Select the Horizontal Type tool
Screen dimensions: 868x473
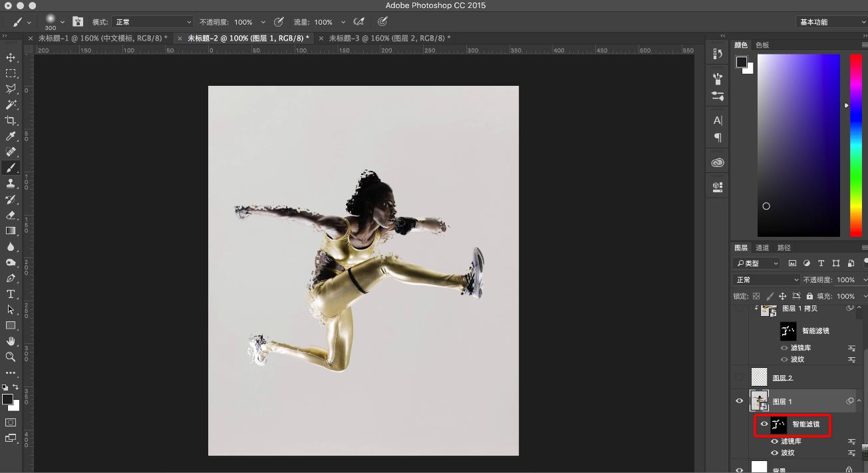click(x=11, y=294)
